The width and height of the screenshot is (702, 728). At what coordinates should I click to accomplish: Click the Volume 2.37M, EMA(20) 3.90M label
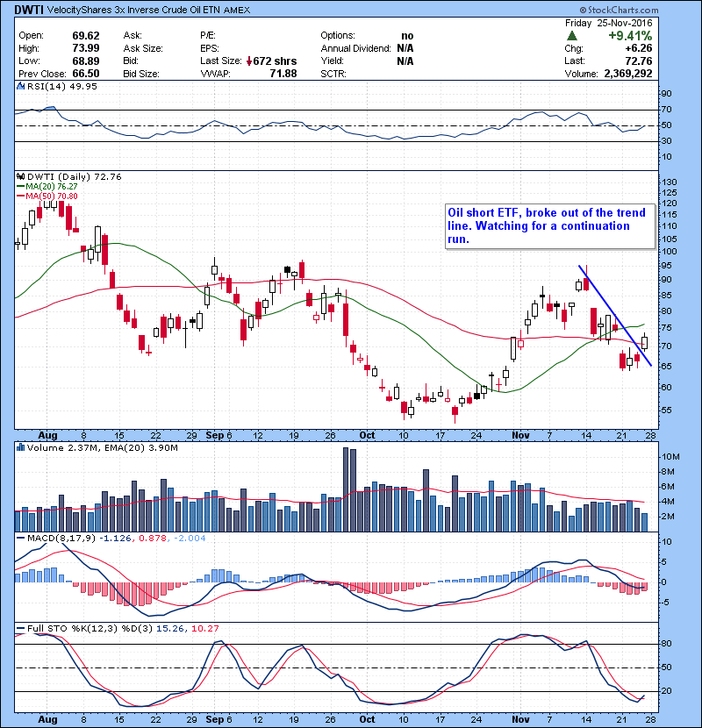click(102, 447)
